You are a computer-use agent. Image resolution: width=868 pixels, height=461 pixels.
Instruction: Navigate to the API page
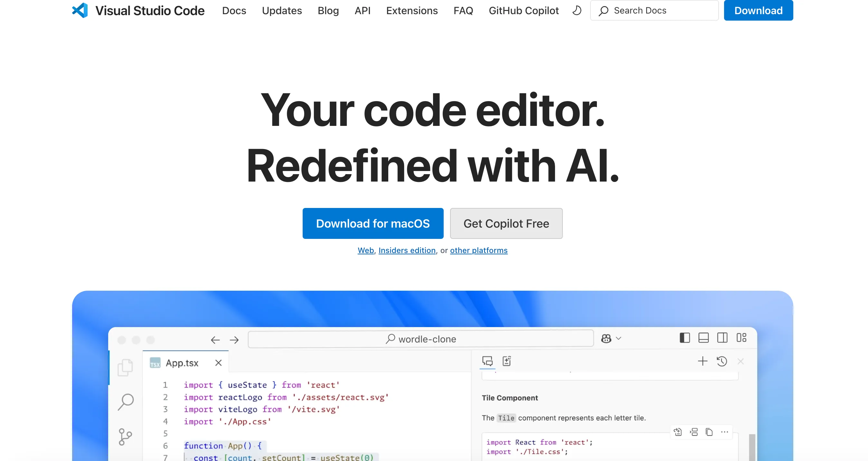pos(363,10)
